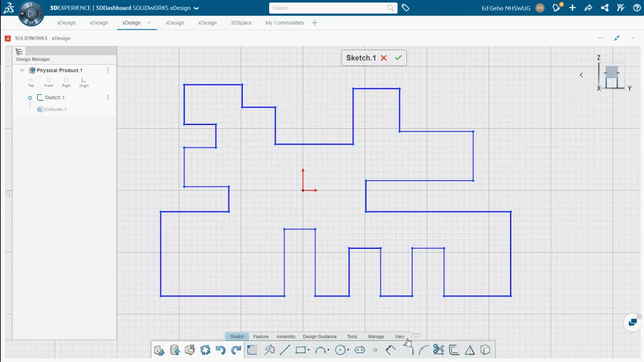Open the Design Guidance tab
Image resolution: width=644 pixels, height=362 pixels.
319,337
